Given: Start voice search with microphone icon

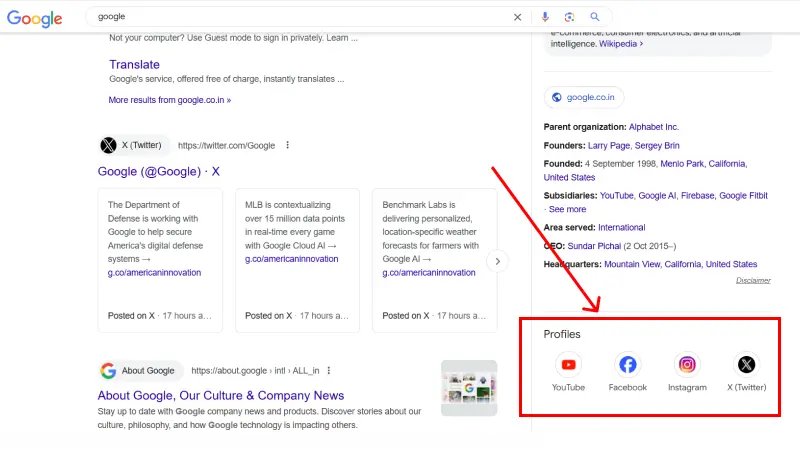Looking at the screenshot, I should 545,17.
